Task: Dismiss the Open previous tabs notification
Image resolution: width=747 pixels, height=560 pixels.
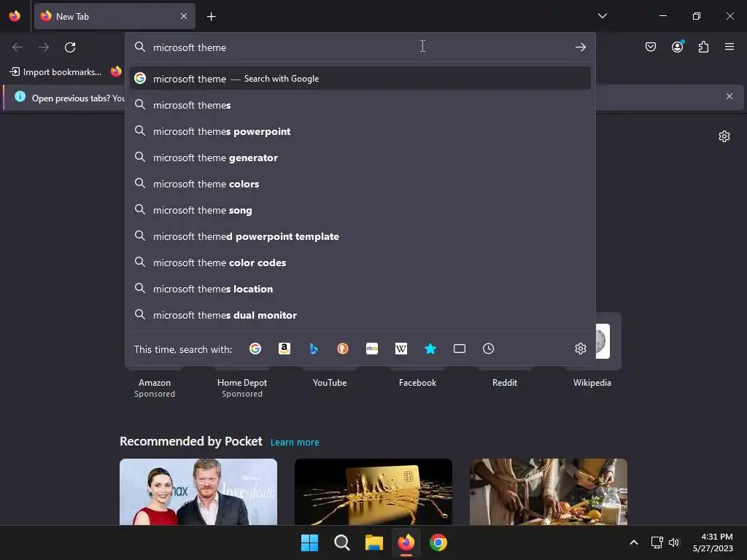Action: pos(729,97)
